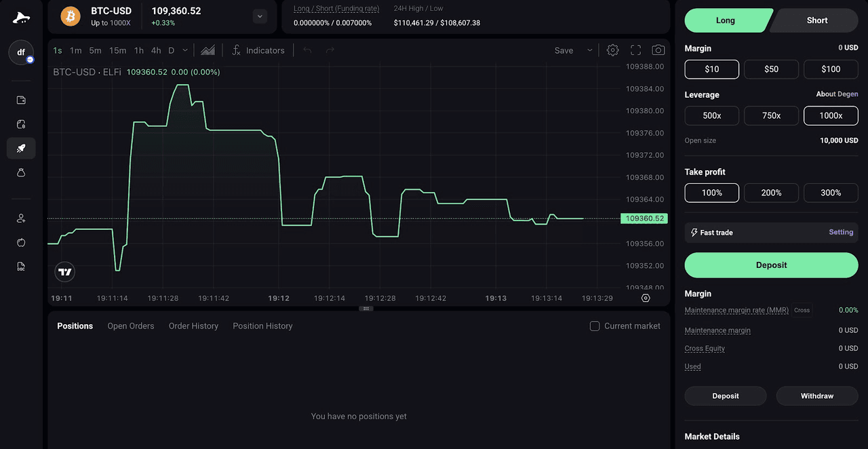Select $50 margin option
868x449 pixels.
[x=772, y=69]
